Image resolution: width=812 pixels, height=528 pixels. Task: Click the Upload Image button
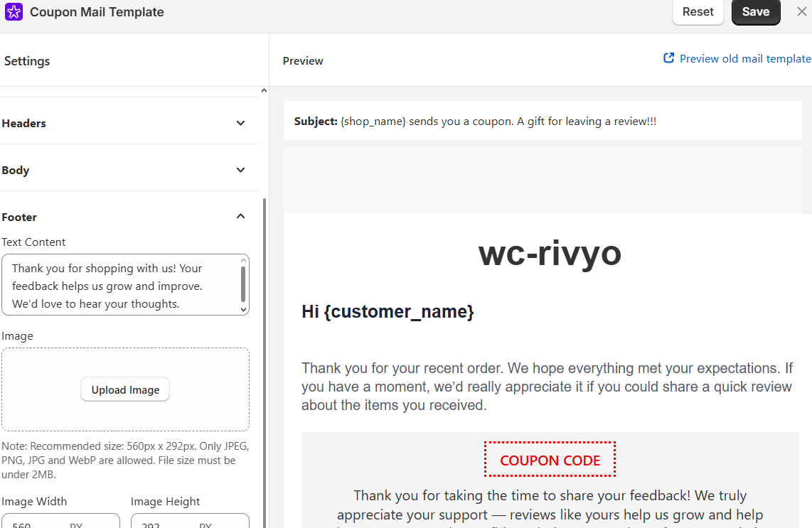[125, 390]
